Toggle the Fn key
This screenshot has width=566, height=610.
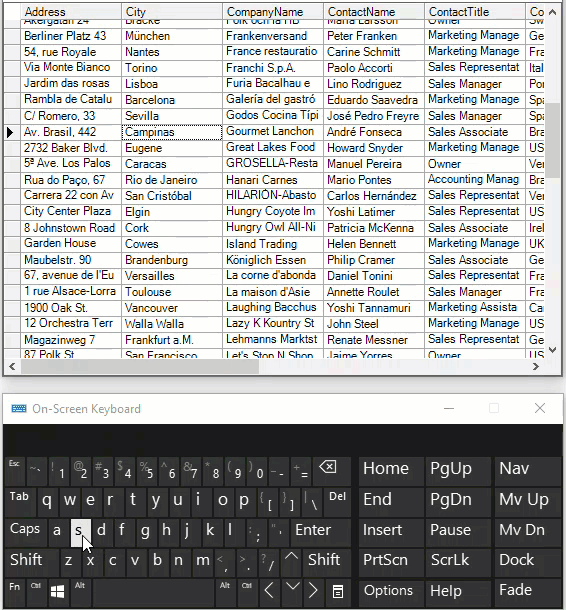[15, 591]
